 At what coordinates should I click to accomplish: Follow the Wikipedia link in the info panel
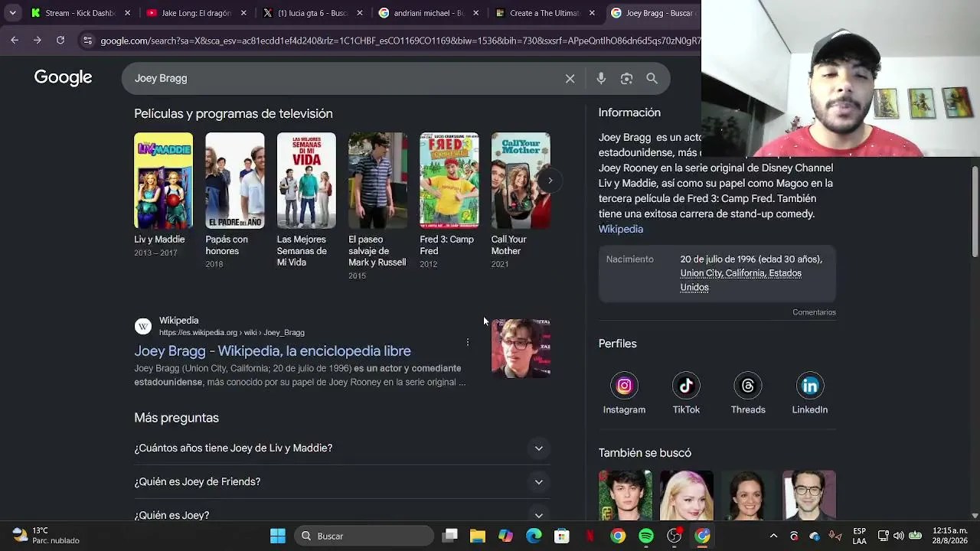coord(621,229)
